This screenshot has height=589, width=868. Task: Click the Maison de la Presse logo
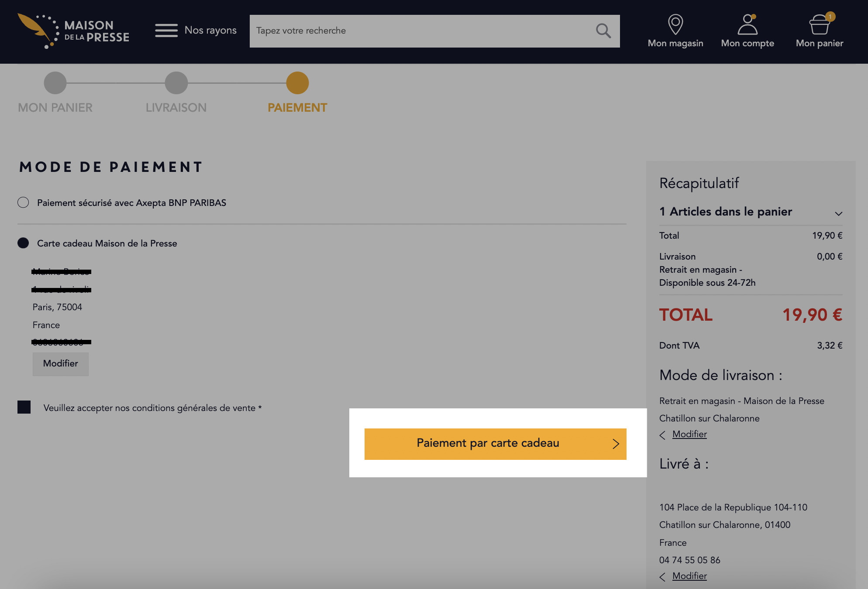[73, 31]
